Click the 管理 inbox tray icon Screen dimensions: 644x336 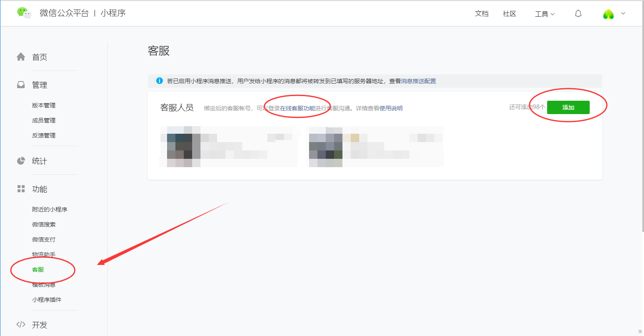(x=21, y=85)
